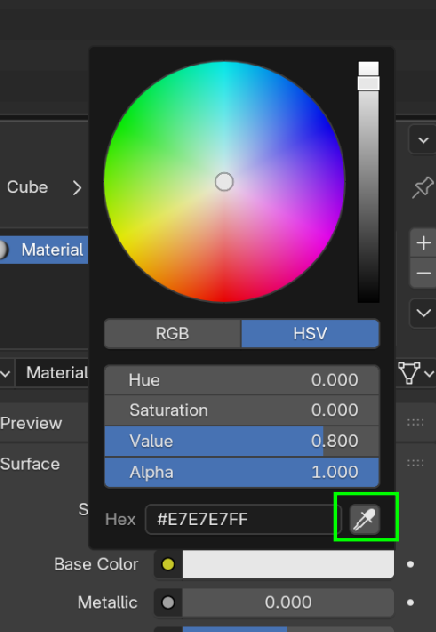Click the node tree icon beside Material name
The image size is (436, 632).
point(409,373)
